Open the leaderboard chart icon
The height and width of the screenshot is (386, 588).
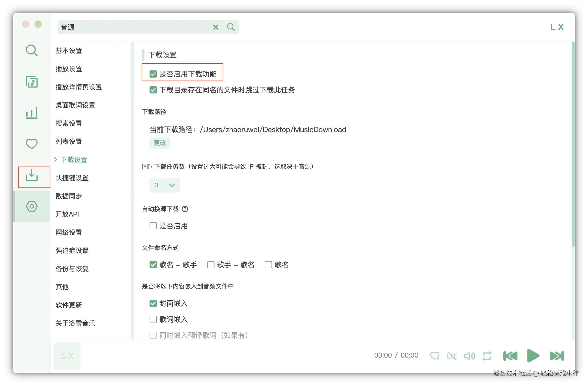coord(32,113)
